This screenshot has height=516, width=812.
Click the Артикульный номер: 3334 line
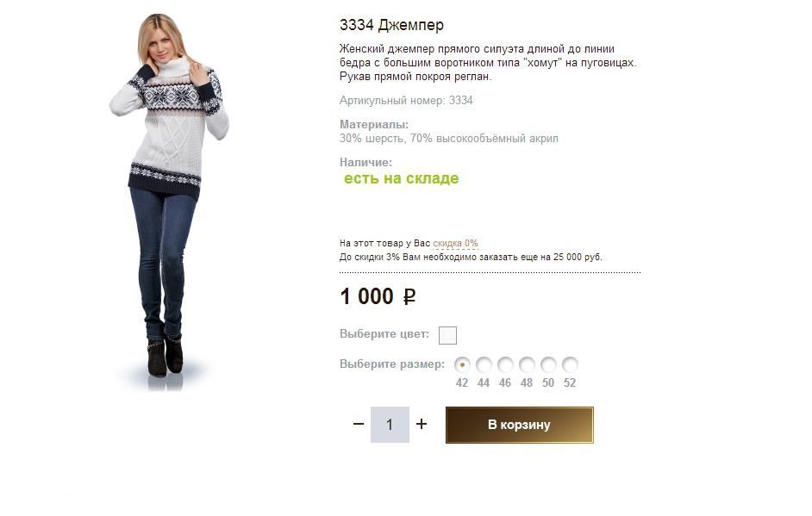(x=406, y=101)
